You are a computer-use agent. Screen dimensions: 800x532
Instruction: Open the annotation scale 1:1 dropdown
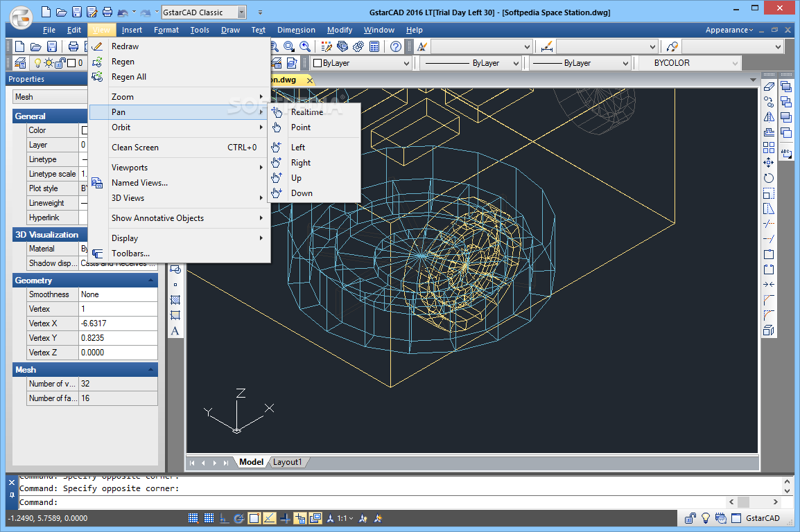(345, 518)
